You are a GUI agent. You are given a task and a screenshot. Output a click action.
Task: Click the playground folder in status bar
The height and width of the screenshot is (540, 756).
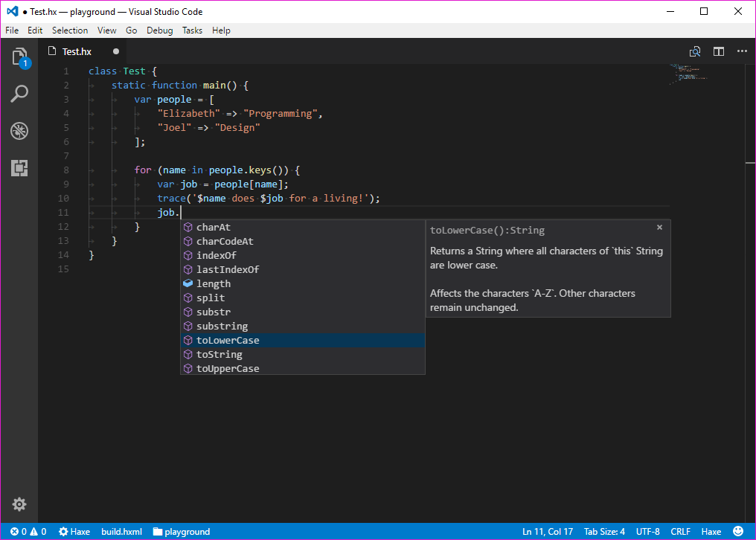[182, 531]
